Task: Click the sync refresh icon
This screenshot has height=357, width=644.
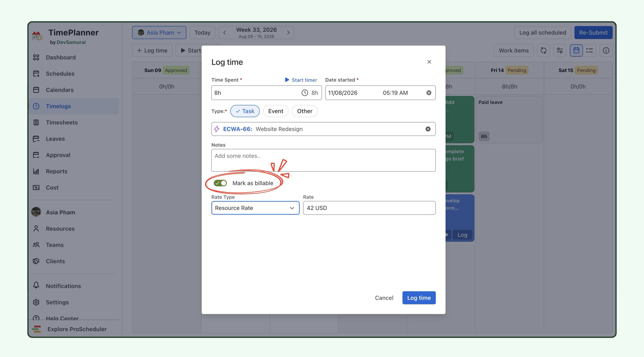Action: click(x=543, y=51)
